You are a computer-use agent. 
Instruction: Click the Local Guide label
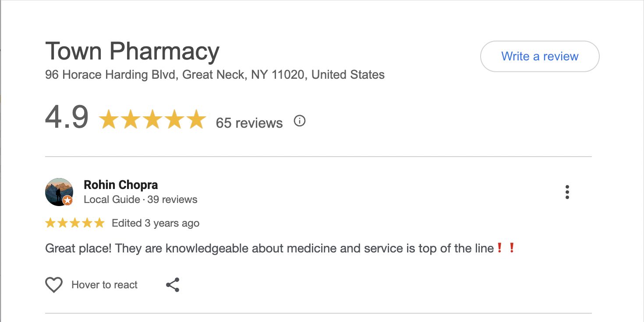(112, 199)
